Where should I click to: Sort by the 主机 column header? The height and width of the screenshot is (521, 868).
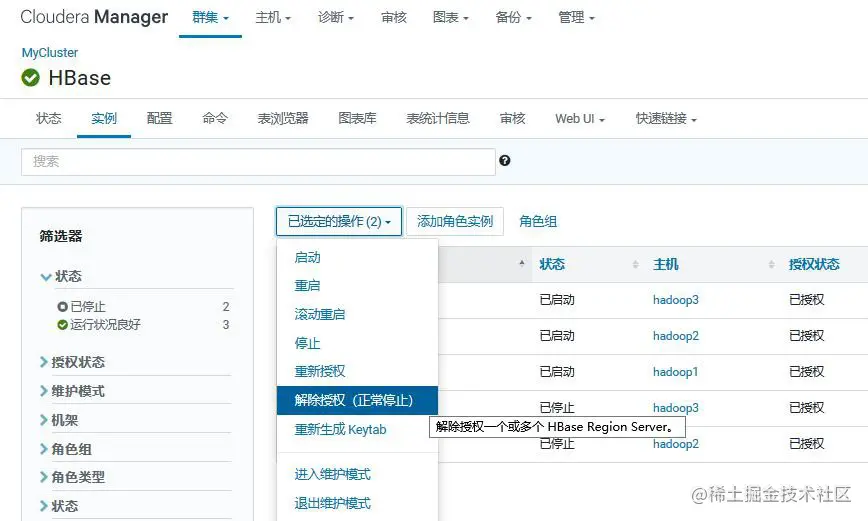point(665,264)
